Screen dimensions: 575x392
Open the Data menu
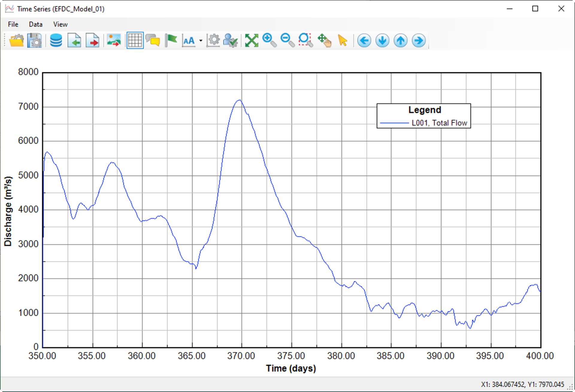click(x=35, y=24)
